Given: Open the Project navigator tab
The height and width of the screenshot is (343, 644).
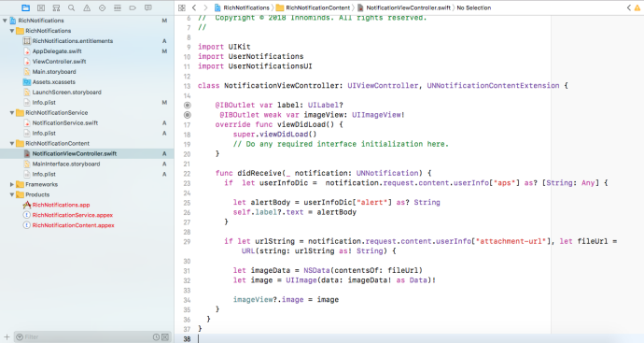Looking at the screenshot, I should 25,7.
